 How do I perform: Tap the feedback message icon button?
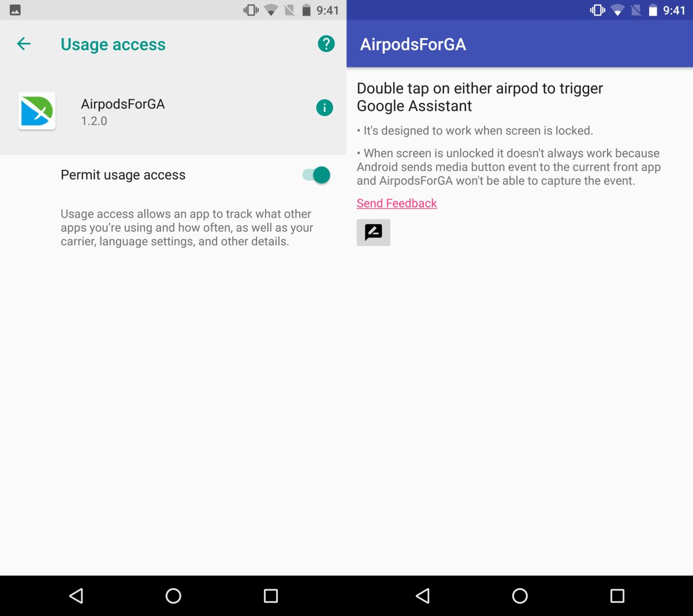coord(374,233)
